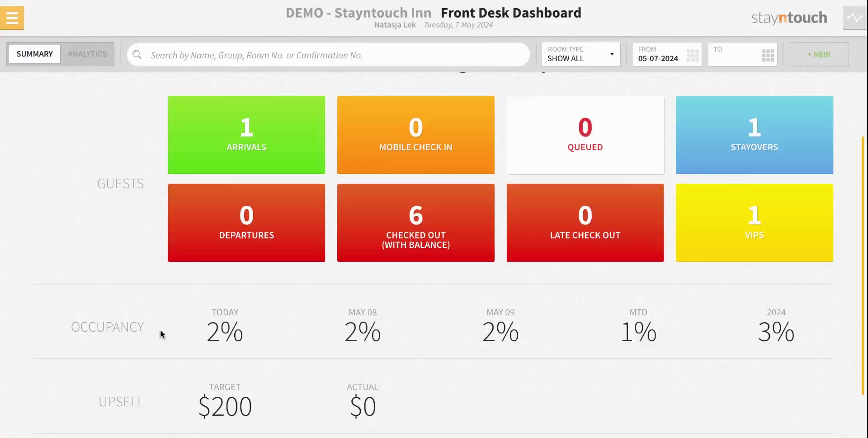Open the Checked Out (With Balance) tile
Screen dimensions: 868x438
click(x=416, y=223)
